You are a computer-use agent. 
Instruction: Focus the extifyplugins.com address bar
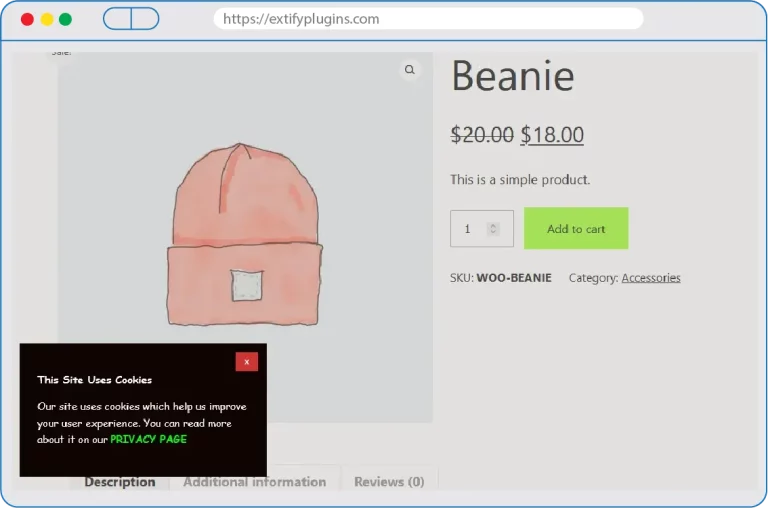pyautogui.click(x=428, y=19)
